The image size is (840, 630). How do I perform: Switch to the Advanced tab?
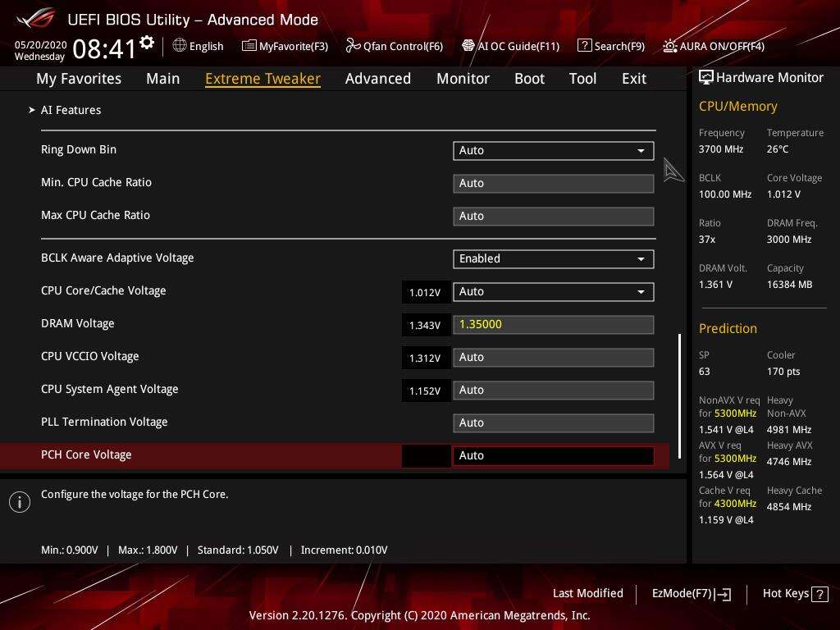pos(377,79)
